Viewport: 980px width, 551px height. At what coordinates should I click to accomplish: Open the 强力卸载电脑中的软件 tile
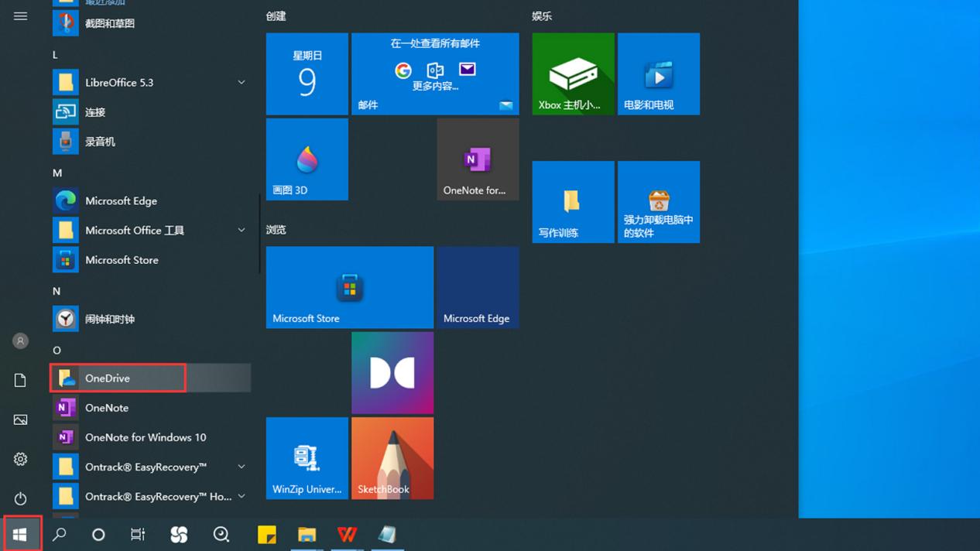click(x=659, y=202)
